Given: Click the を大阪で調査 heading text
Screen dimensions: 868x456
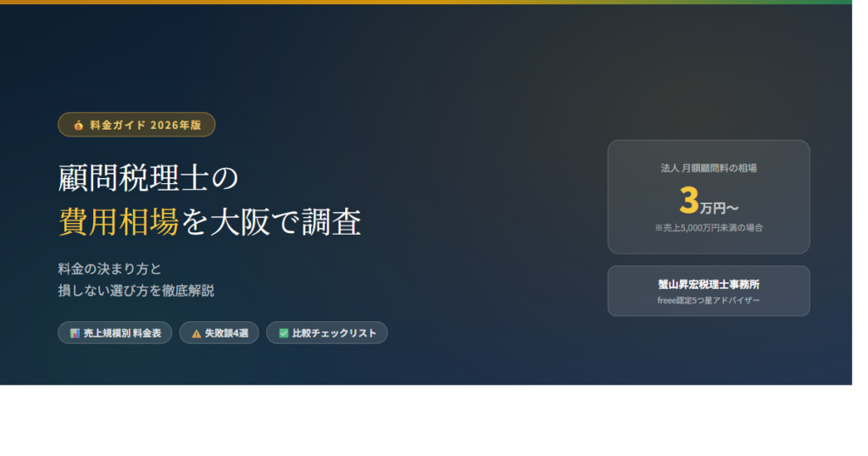Looking at the screenshot, I should [x=271, y=222].
